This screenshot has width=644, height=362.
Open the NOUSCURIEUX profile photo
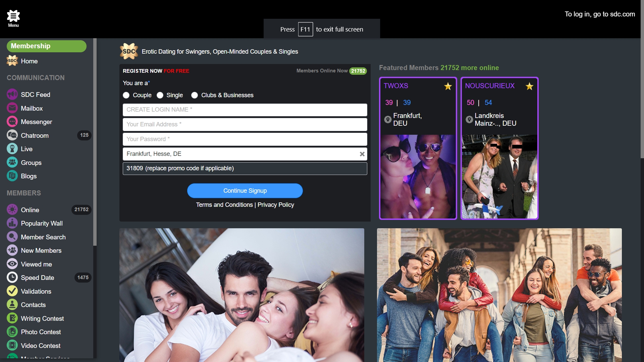coord(499,177)
